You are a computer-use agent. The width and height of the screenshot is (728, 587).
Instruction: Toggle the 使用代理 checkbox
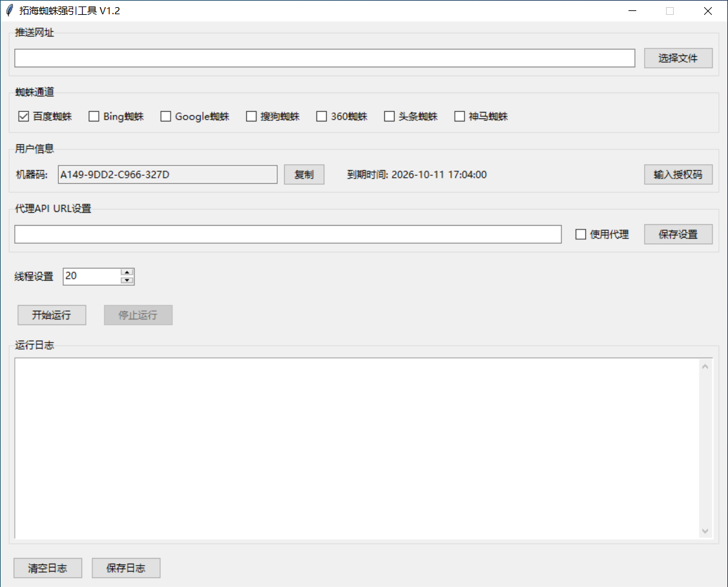[x=581, y=234]
